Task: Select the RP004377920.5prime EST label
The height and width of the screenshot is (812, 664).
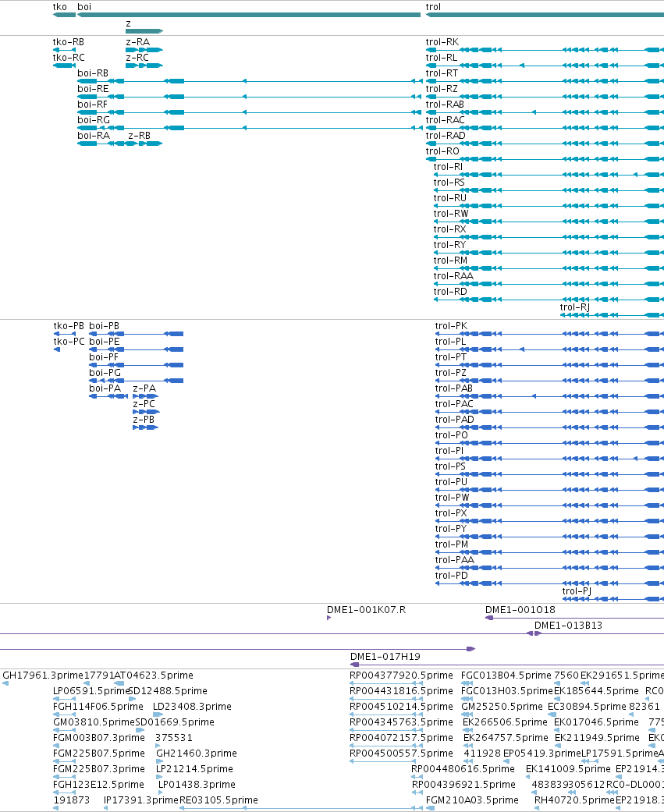Action: (x=401, y=675)
